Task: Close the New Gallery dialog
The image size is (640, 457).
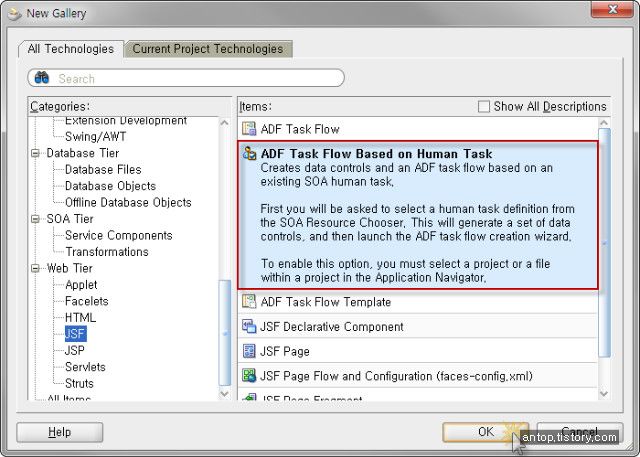Action: [x=612, y=9]
